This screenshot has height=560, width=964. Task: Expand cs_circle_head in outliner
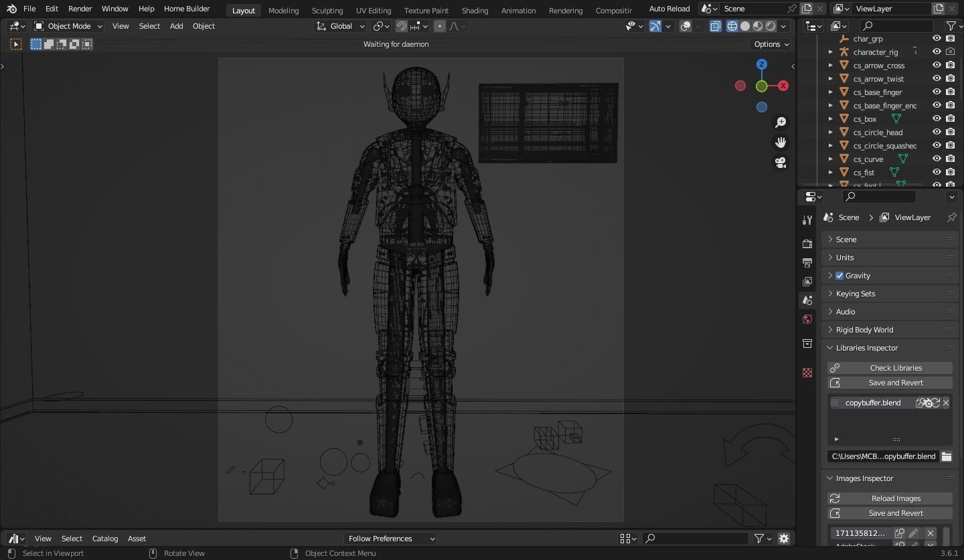click(831, 132)
